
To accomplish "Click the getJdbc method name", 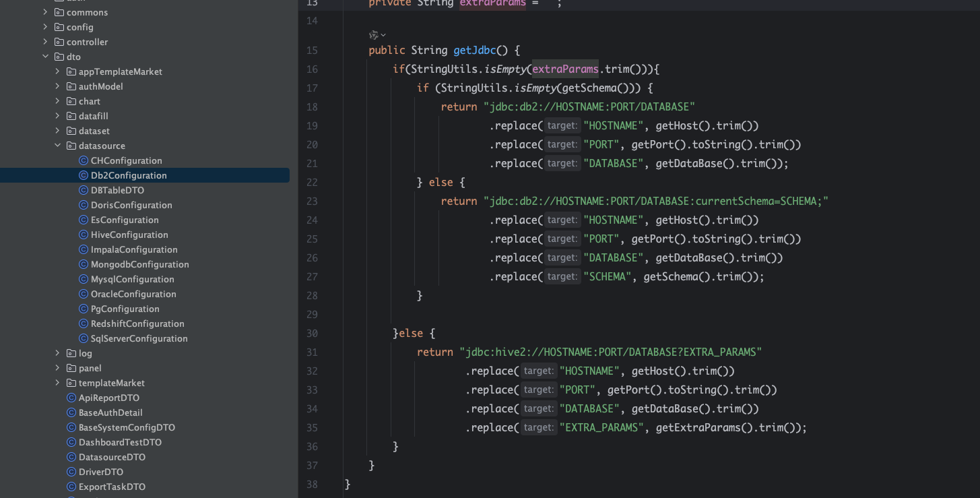I will pyautogui.click(x=475, y=51).
